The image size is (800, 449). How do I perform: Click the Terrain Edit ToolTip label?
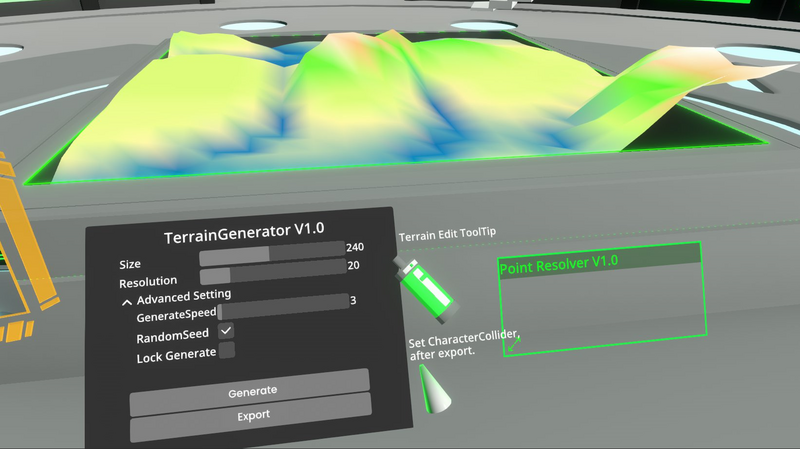coord(447,235)
